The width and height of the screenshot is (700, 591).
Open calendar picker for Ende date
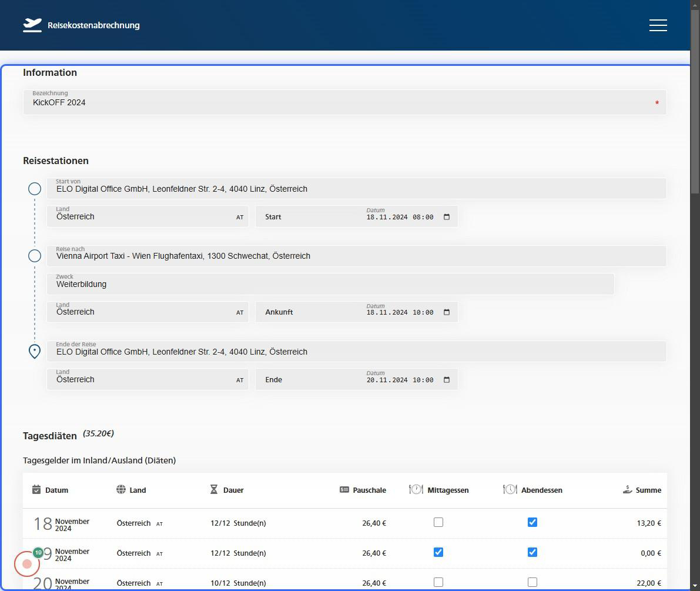pos(447,380)
